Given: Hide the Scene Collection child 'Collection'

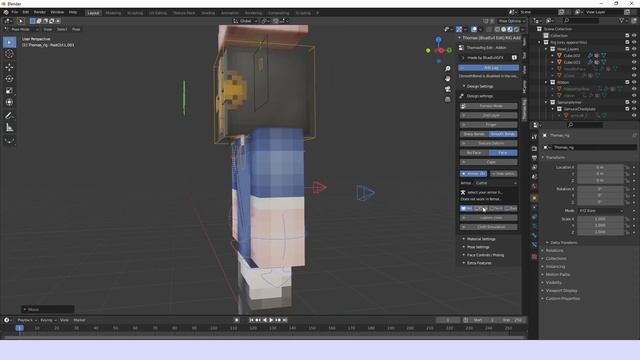Looking at the screenshot, I should coord(634,36).
